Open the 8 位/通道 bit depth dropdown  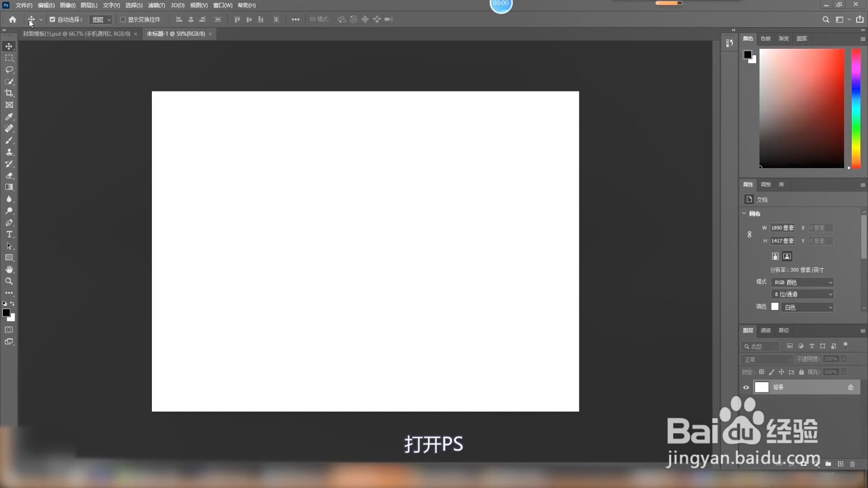(x=802, y=294)
